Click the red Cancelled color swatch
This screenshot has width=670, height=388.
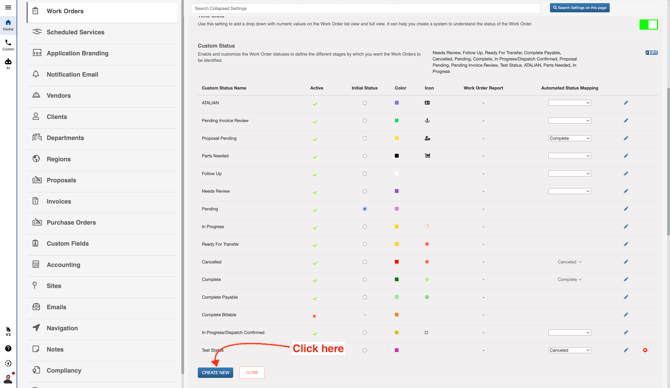tap(397, 262)
